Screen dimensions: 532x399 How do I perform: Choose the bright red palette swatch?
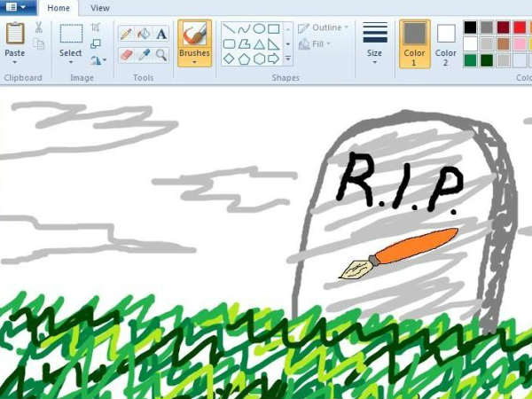tap(520, 27)
